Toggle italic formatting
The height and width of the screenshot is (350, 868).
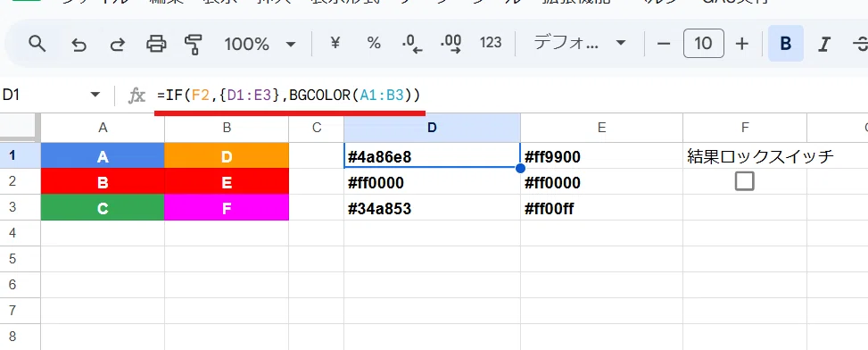(x=824, y=44)
